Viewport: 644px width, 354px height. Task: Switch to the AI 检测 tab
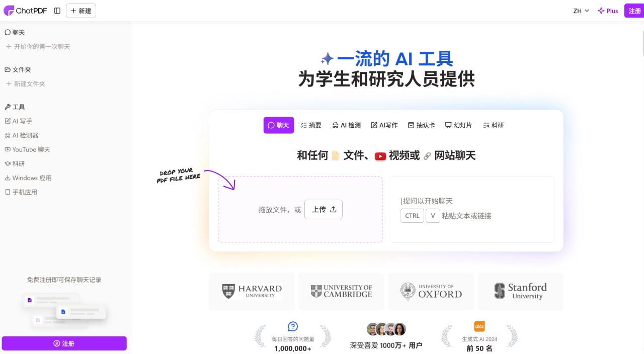click(347, 125)
